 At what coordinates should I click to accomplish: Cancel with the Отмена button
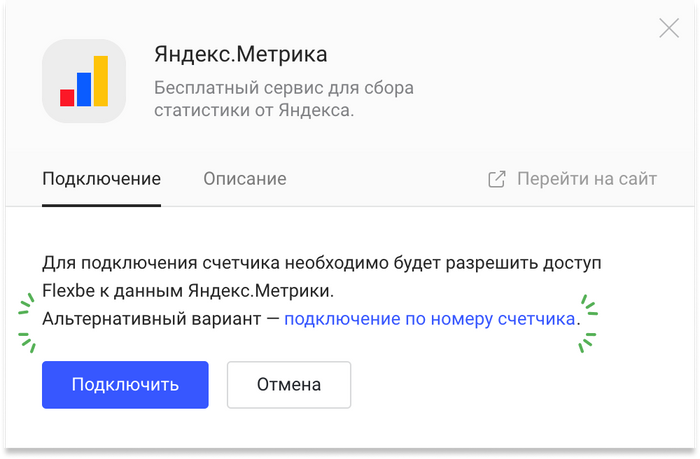[289, 385]
